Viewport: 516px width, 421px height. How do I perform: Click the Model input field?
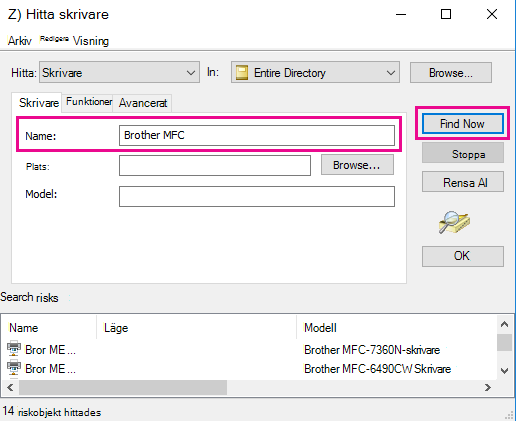coord(257,196)
